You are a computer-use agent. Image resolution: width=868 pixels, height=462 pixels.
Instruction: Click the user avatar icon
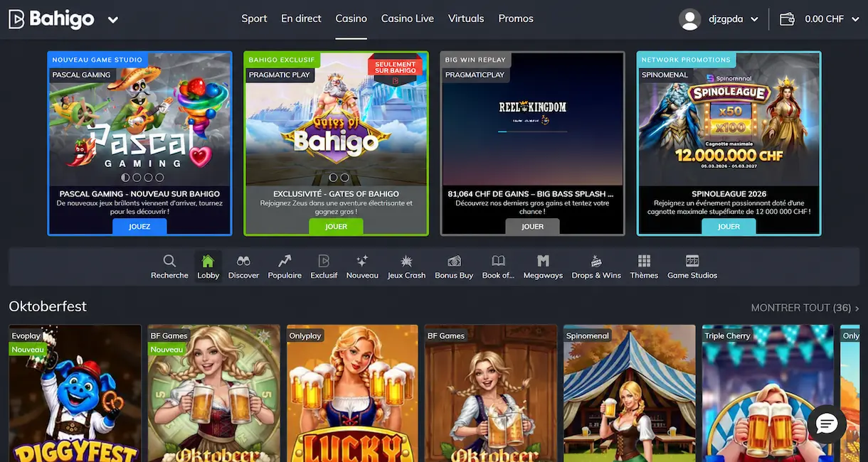690,19
